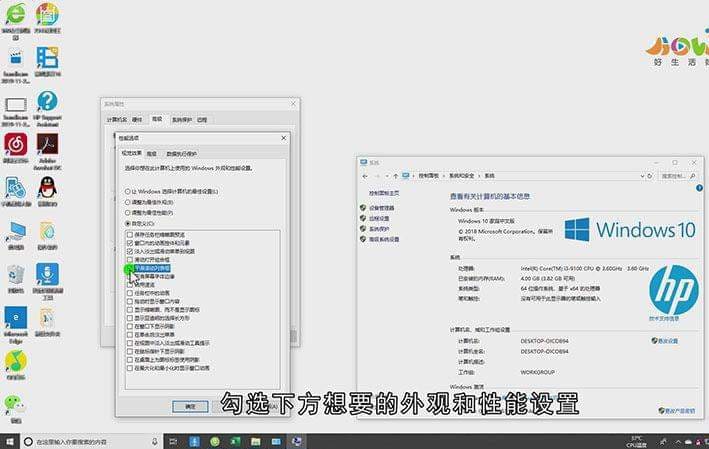Uncheck 淡入淡出或滑动菜单到视图 checkbox
Image resolution: width=709 pixels, height=449 pixels.
(x=130, y=251)
